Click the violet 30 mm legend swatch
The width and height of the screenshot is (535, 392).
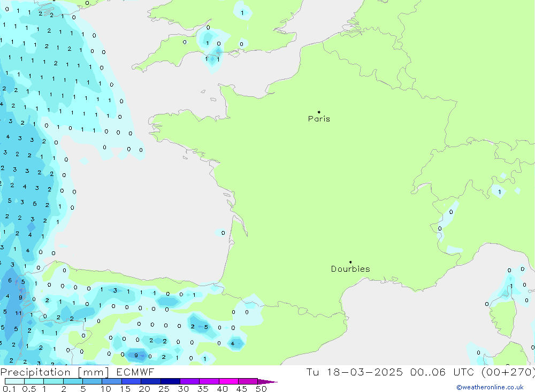pyautogui.click(x=189, y=381)
